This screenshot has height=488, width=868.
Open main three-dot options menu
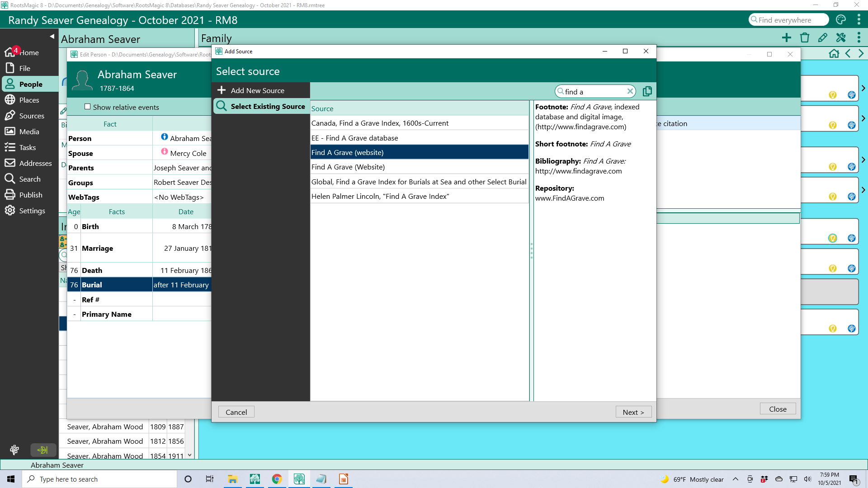(859, 20)
